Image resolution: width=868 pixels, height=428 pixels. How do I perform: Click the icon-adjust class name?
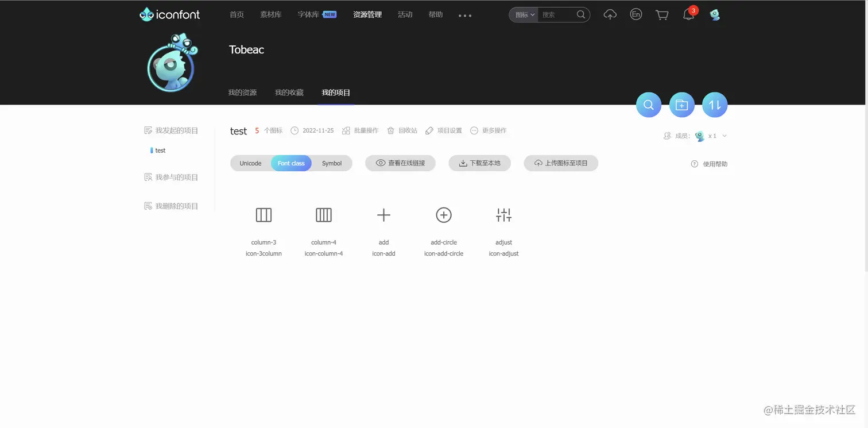point(503,253)
